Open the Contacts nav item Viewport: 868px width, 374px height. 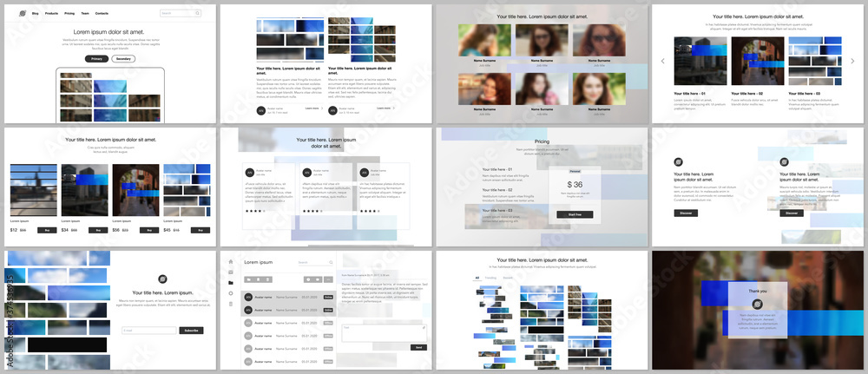point(102,13)
